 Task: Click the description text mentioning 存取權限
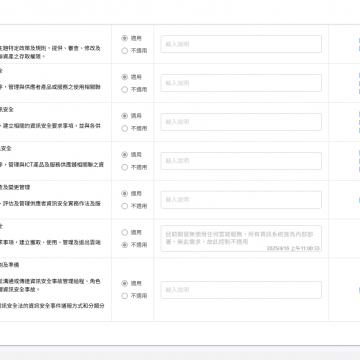click(50, 52)
